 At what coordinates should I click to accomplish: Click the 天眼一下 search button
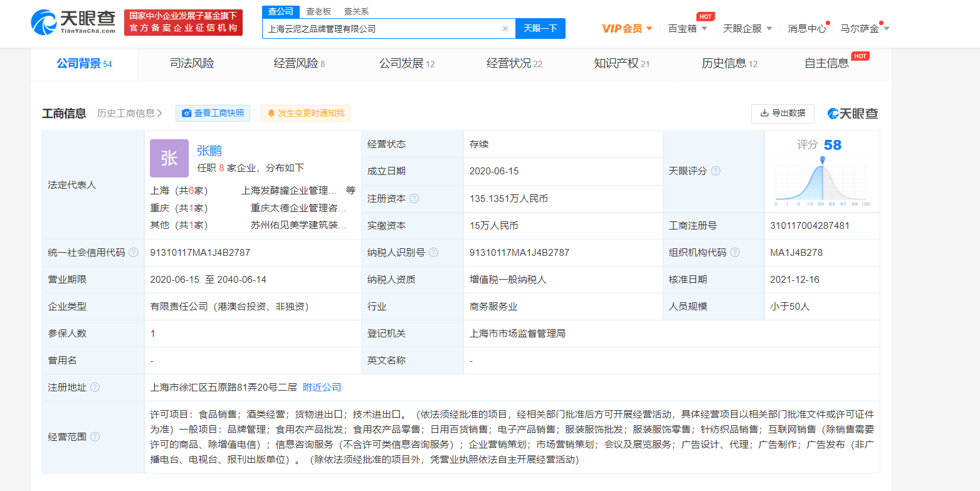[x=540, y=28]
